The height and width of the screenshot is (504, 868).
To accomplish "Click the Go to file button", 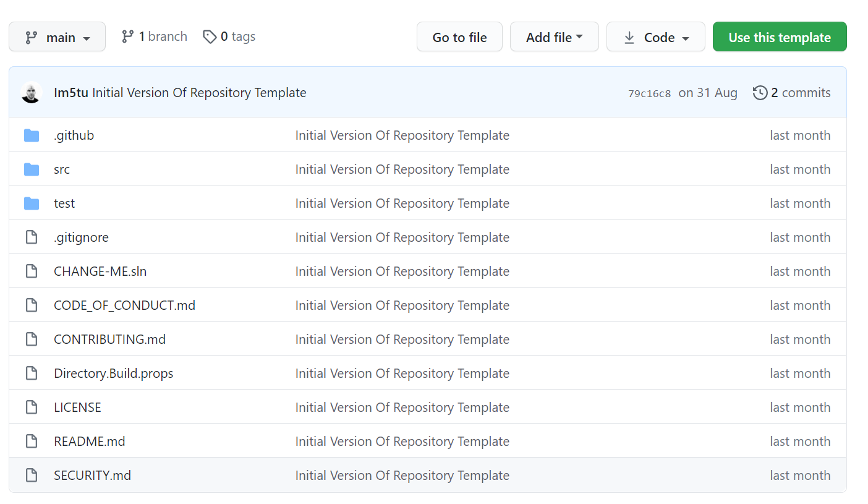I will click(459, 37).
